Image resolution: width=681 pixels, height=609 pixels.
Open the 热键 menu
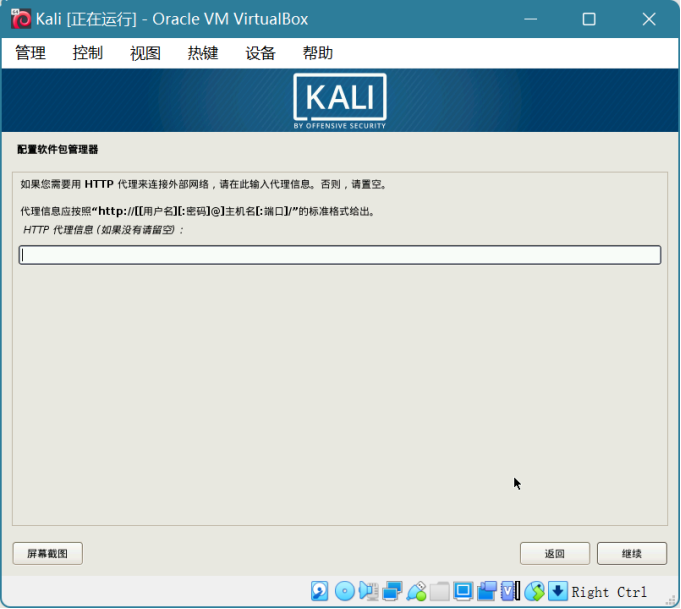[203, 53]
